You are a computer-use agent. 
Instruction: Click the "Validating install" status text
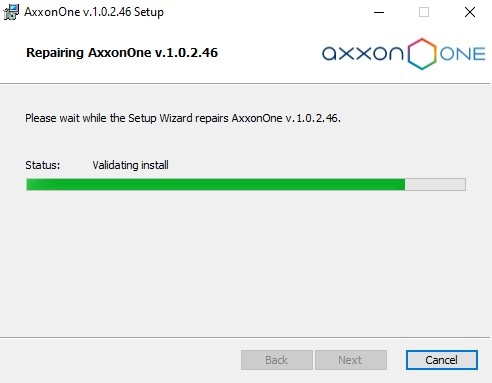(x=130, y=165)
